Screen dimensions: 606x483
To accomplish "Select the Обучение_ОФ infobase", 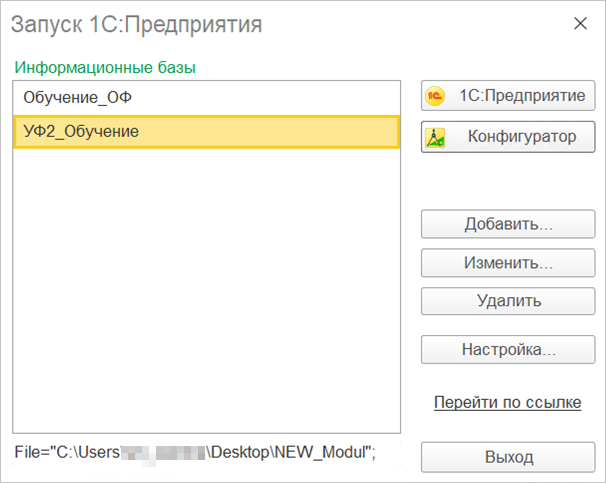I will [x=77, y=98].
